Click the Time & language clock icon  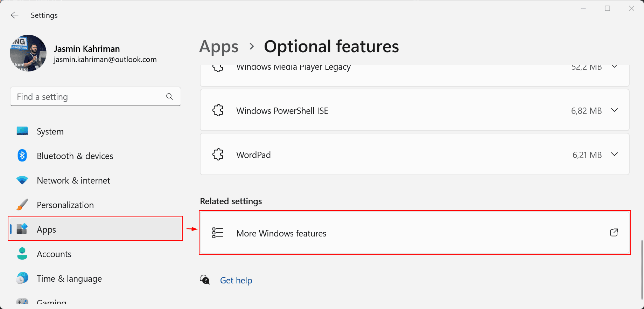point(22,278)
